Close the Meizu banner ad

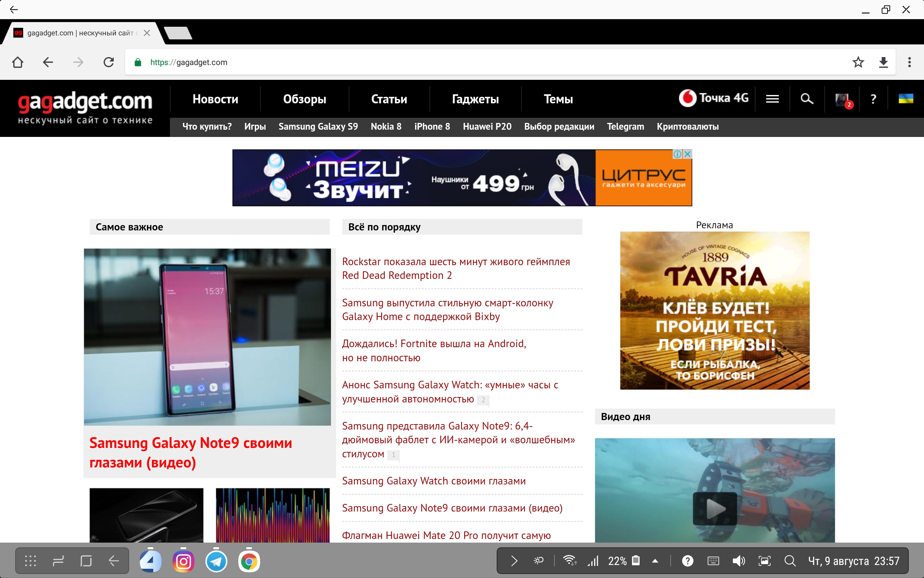pyautogui.click(x=688, y=154)
